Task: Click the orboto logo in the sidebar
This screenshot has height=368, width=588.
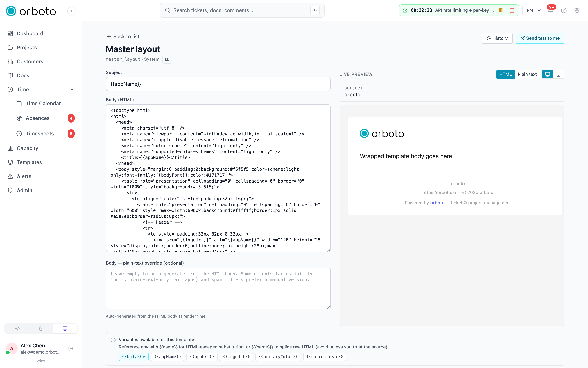Action: [31, 11]
